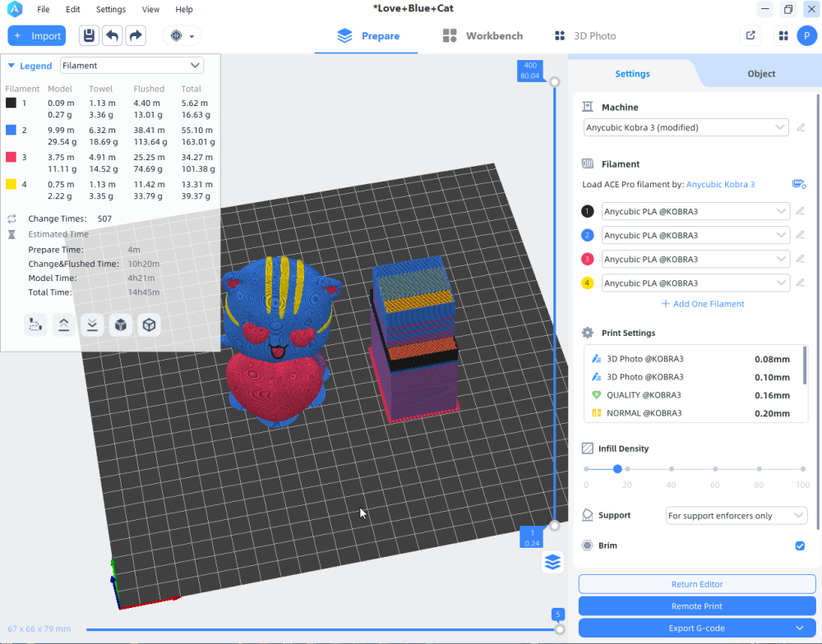This screenshot has width=822, height=644.
Task: Open the external share icon in header
Action: [x=750, y=35]
